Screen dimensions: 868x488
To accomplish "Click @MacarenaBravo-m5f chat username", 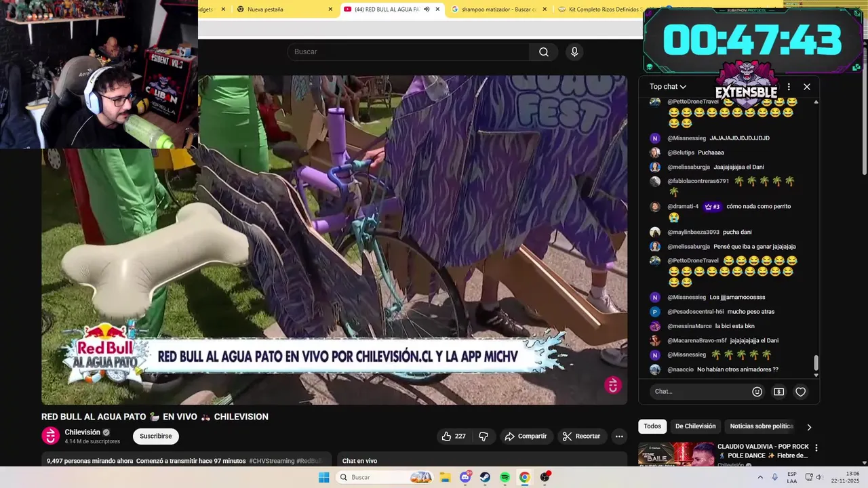I will (x=697, y=340).
